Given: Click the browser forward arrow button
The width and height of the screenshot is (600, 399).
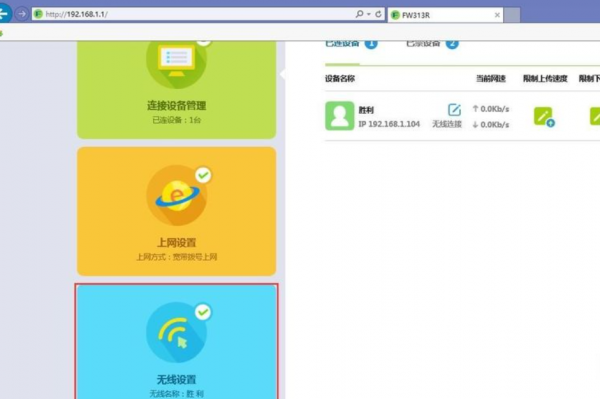Looking at the screenshot, I should (22, 14).
